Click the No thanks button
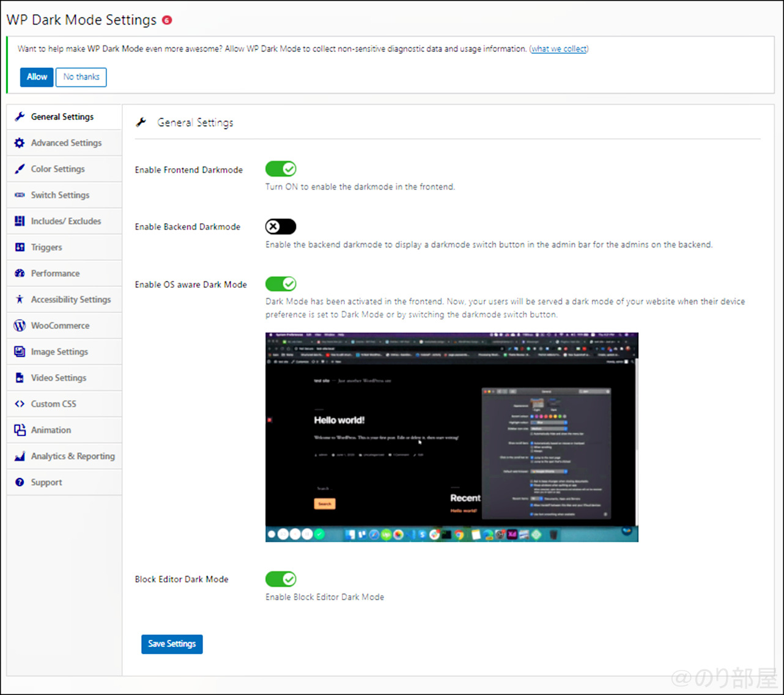 tap(81, 77)
